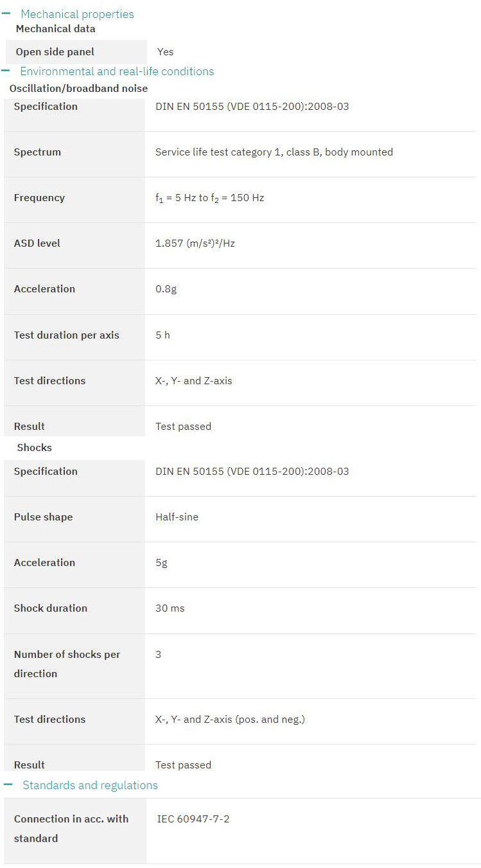
Task: Select the Number of shocks per direction label
Action: (67, 664)
